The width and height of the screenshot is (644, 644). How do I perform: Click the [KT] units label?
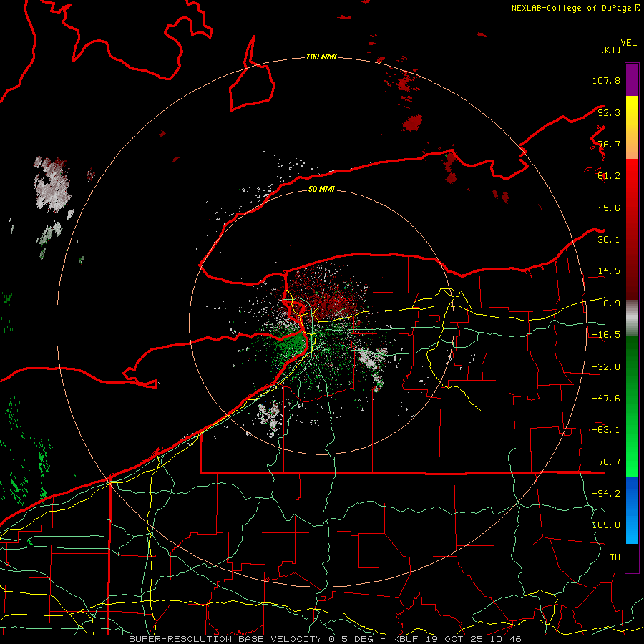[611, 49]
